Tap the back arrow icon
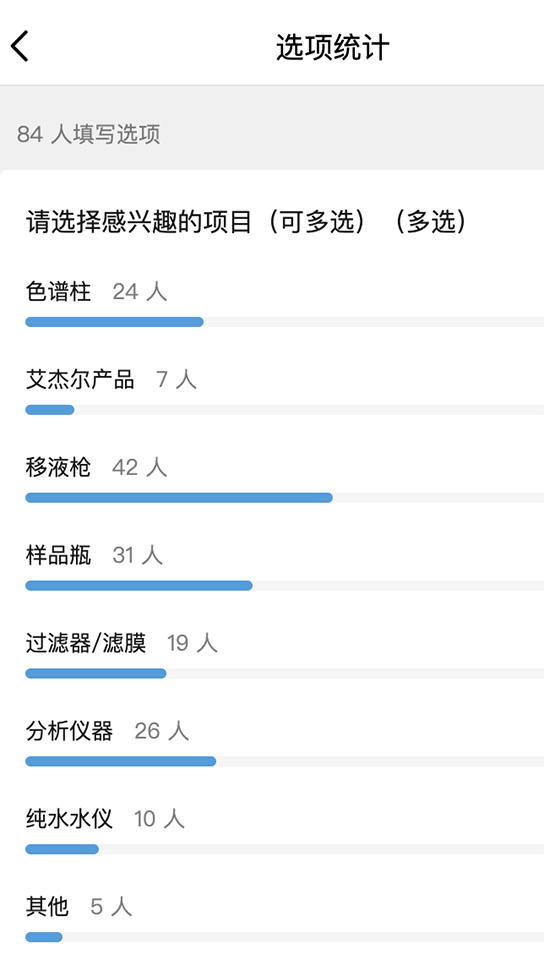Viewport: 544px width, 956px height. (x=20, y=46)
